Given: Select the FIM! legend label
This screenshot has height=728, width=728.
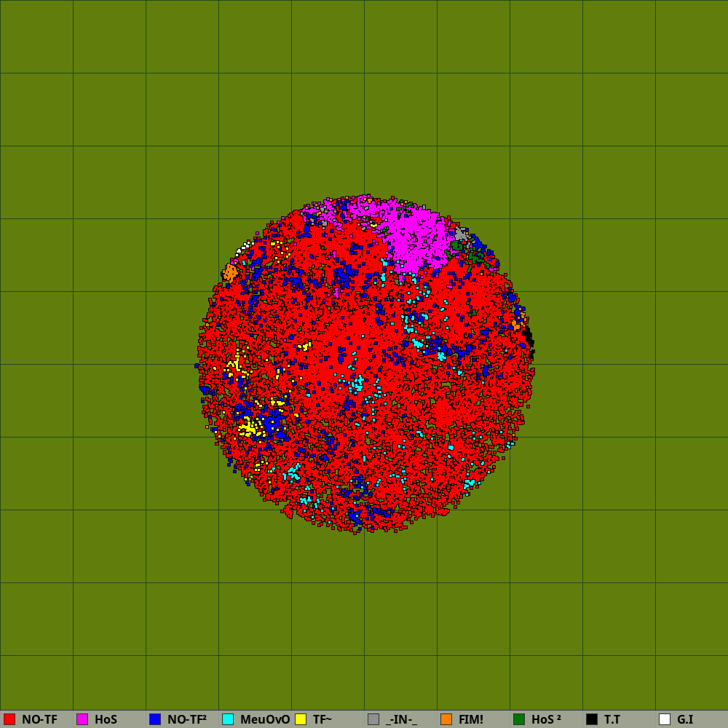Looking at the screenshot, I should (x=471, y=720).
